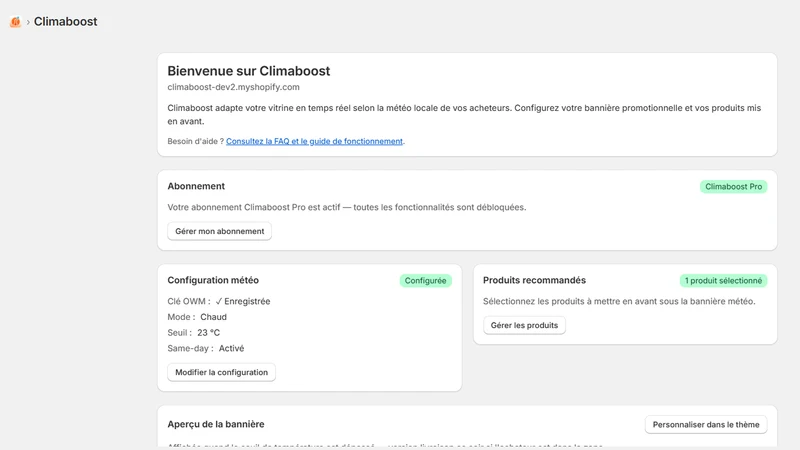This screenshot has height=450, width=800.
Task: Click Gérer les produits button
Action: (x=524, y=325)
